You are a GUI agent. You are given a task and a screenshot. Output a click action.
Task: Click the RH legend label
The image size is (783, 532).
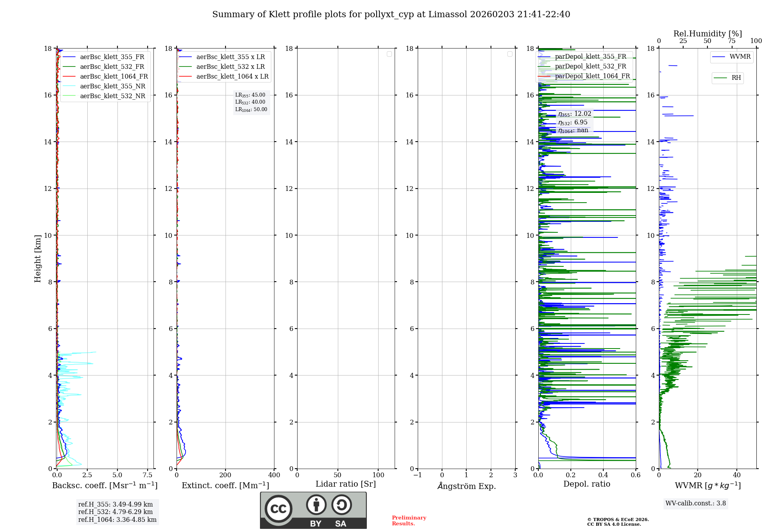click(736, 78)
